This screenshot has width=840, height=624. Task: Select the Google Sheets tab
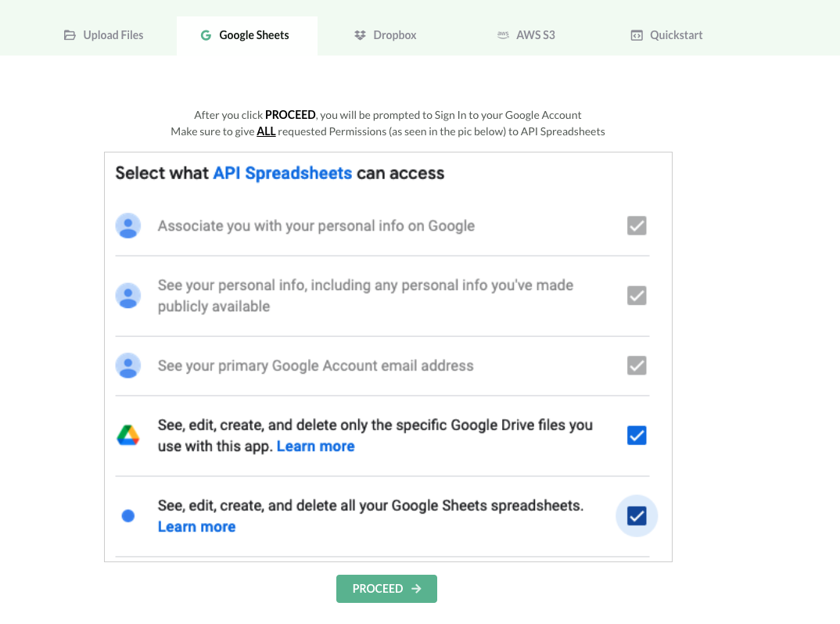(x=247, y=35)
